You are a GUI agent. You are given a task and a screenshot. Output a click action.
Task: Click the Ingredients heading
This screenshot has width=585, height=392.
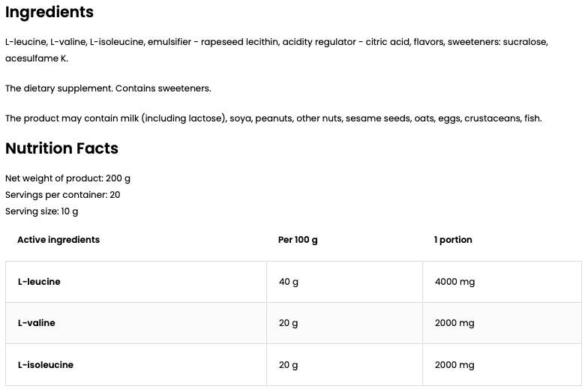point(49,12)
